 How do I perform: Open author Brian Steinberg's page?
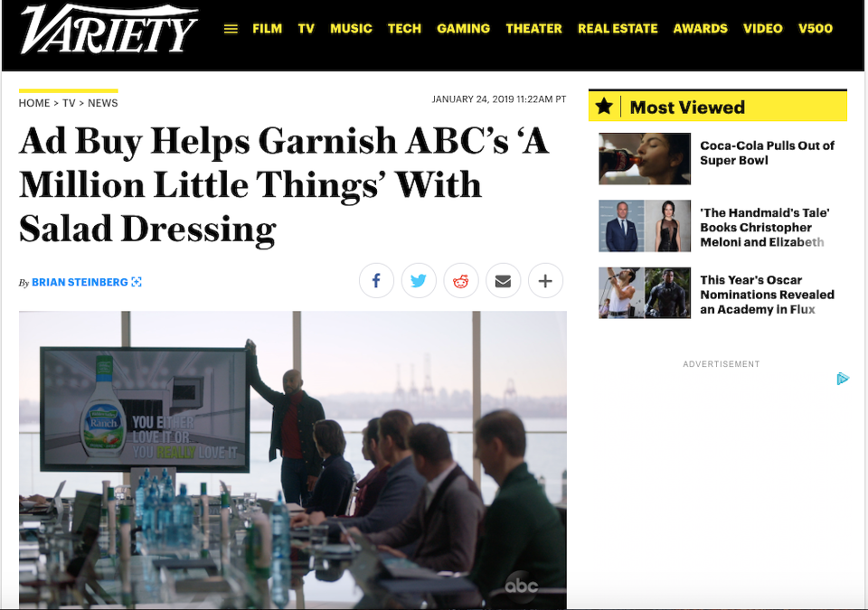80,282
